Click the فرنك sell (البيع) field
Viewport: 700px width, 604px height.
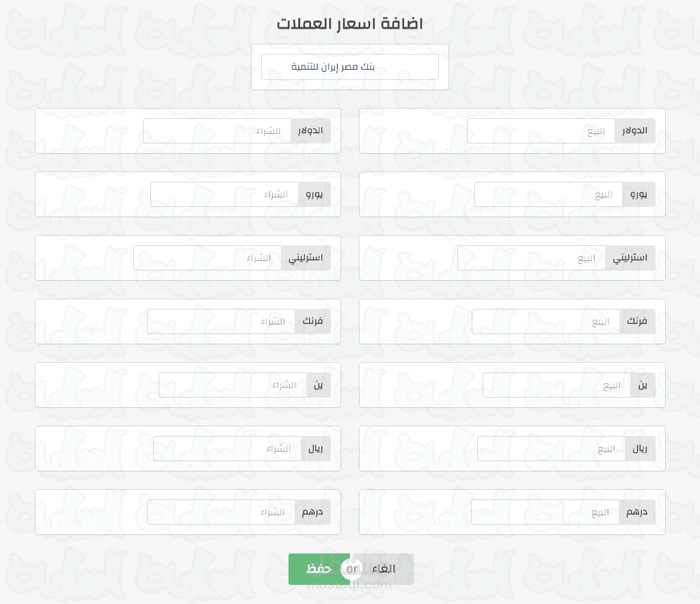tap(546, 322)
